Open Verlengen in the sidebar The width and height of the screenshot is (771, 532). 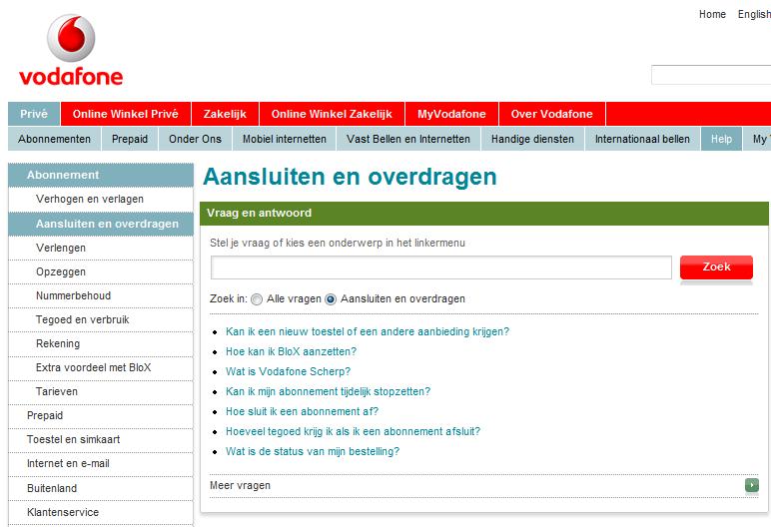(101, 248)
